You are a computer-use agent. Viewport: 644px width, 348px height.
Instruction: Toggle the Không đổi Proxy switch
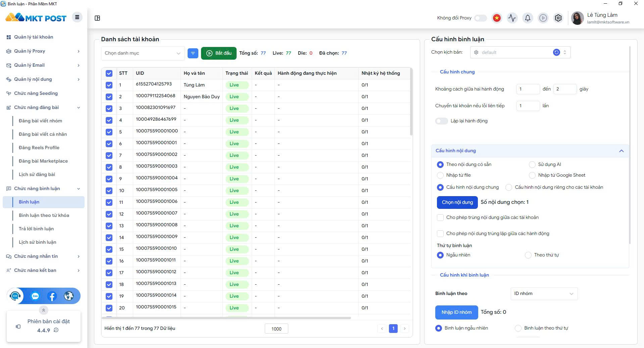(x=480, y=18)
